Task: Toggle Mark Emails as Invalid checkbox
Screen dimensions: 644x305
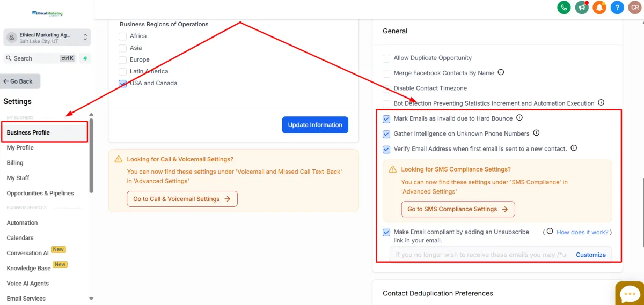Action: 386,119
